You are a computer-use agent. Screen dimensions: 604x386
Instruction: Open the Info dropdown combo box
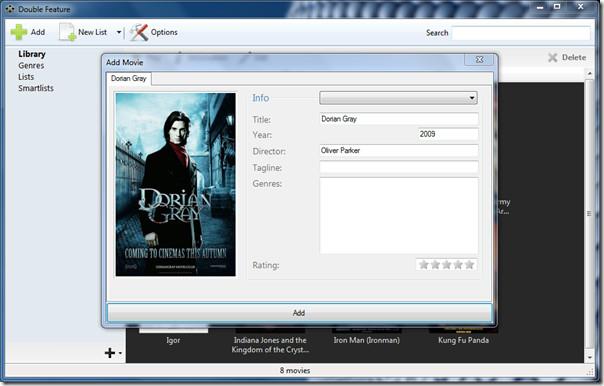tap(398, 98)
